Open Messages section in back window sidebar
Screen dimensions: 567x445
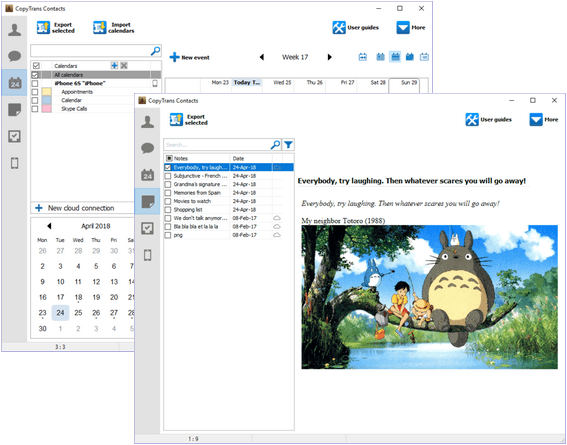click(x=14, y=56)
